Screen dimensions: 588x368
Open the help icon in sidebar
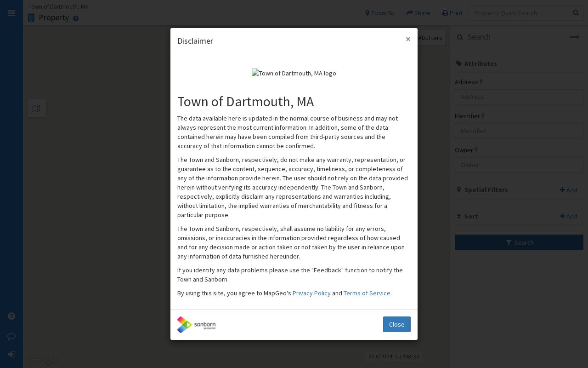[11, 316]
